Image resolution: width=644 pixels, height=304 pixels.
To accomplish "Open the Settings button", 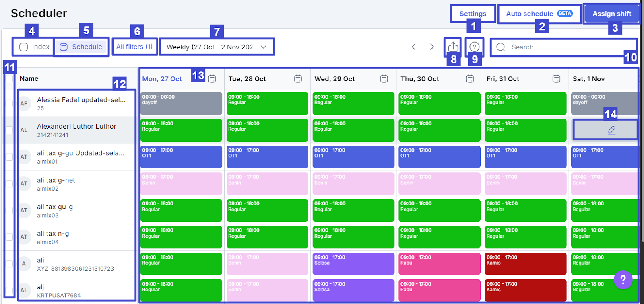I will click(473, 14).
